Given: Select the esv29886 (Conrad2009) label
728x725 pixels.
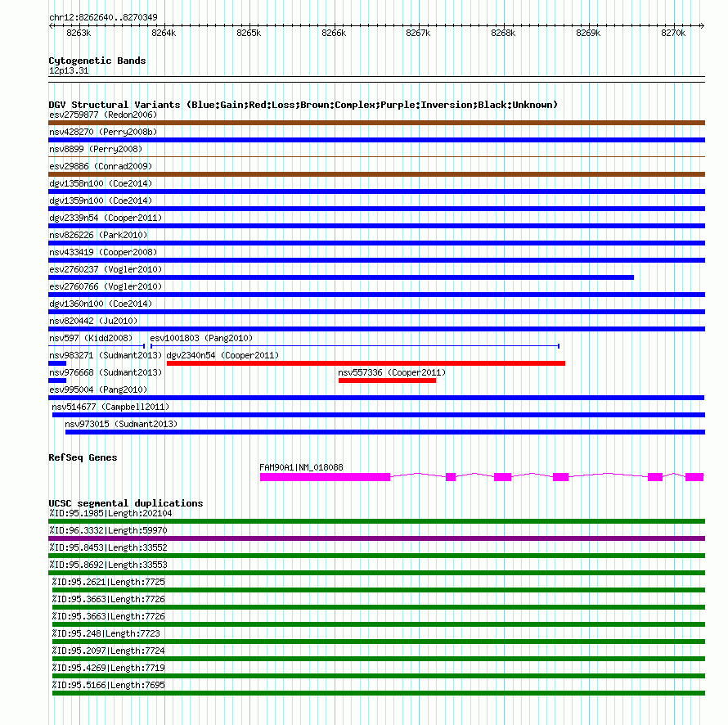Looking at the screenshot, I should 101,166.
